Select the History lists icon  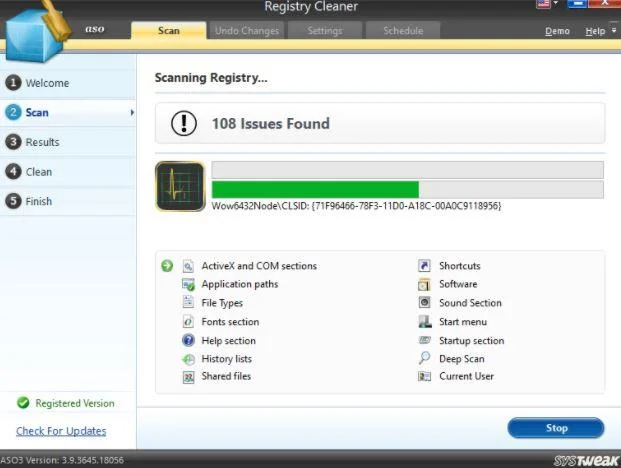point(188,359)
